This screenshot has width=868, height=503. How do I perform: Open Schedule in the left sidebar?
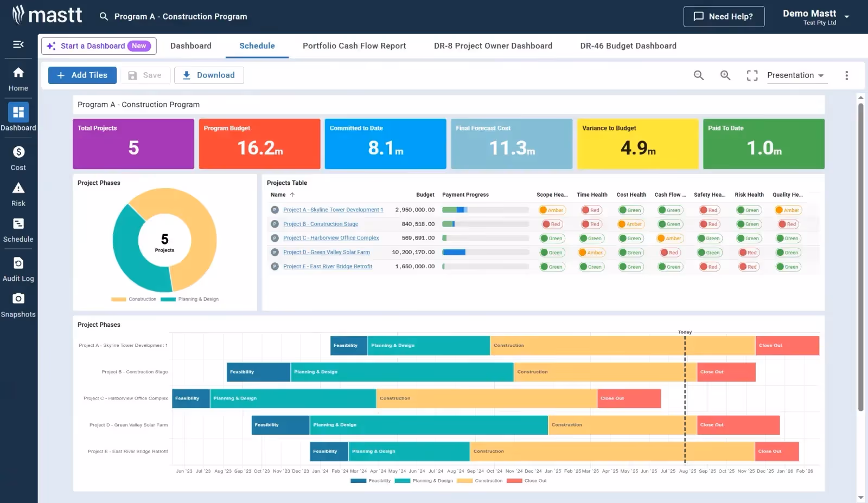(x=18, y=230)
